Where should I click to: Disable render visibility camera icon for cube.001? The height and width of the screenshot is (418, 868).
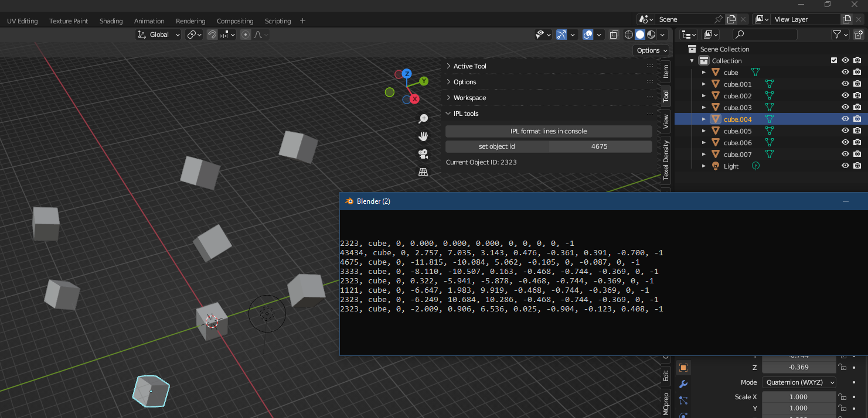click(x=857, y=84)
